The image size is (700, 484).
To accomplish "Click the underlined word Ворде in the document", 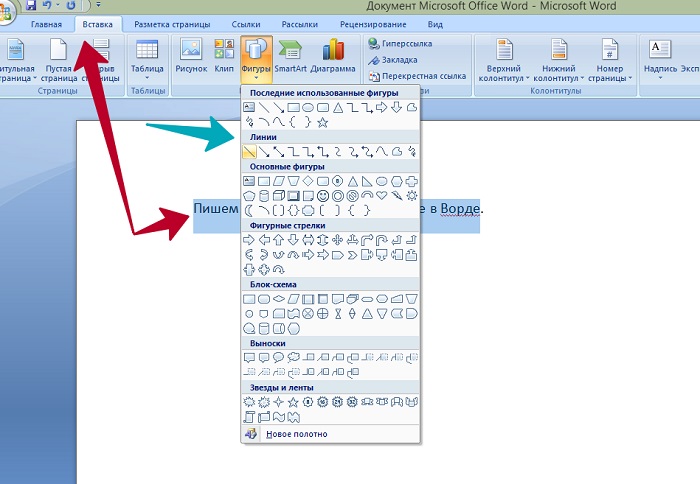I will point(460,209).
